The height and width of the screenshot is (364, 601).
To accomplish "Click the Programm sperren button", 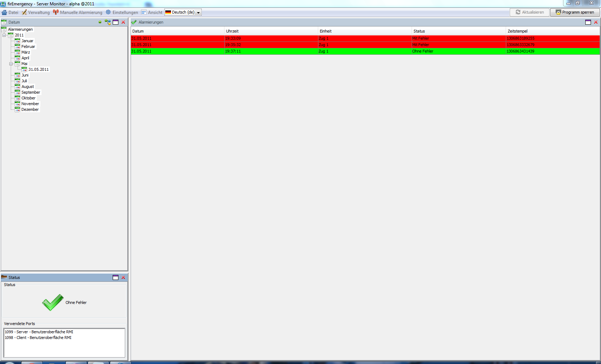I will coord(575,12).
